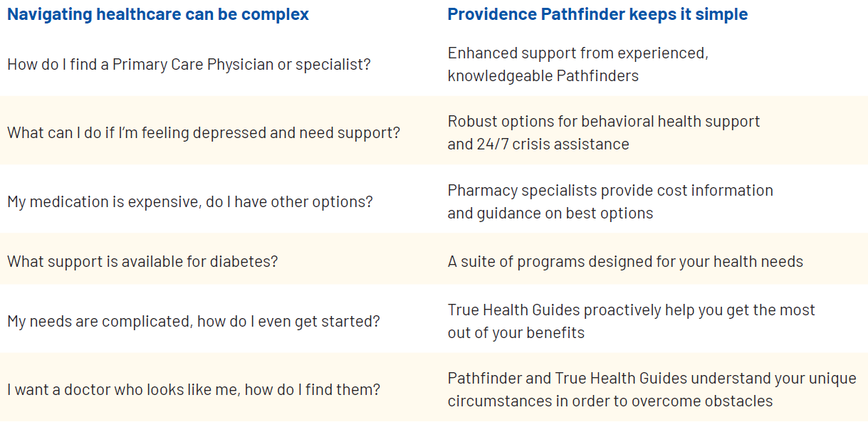The width and height of the screenshot is (868, 427).
Task: Click 'I want a doctor who looks like me'
Action: click(x=193, y=389)
